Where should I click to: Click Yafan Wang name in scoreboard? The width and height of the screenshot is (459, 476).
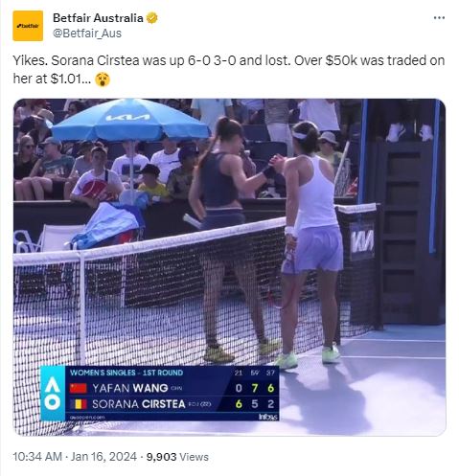(130, 388)
